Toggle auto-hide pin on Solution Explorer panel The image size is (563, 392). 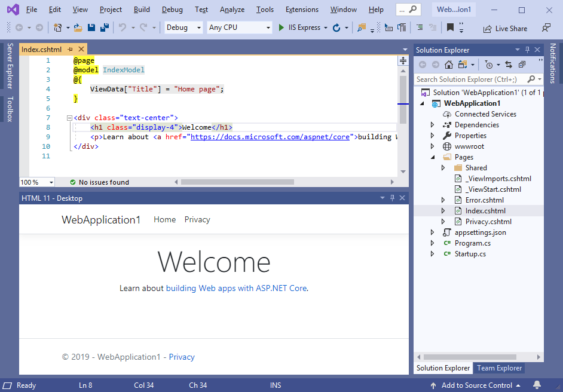527,50
